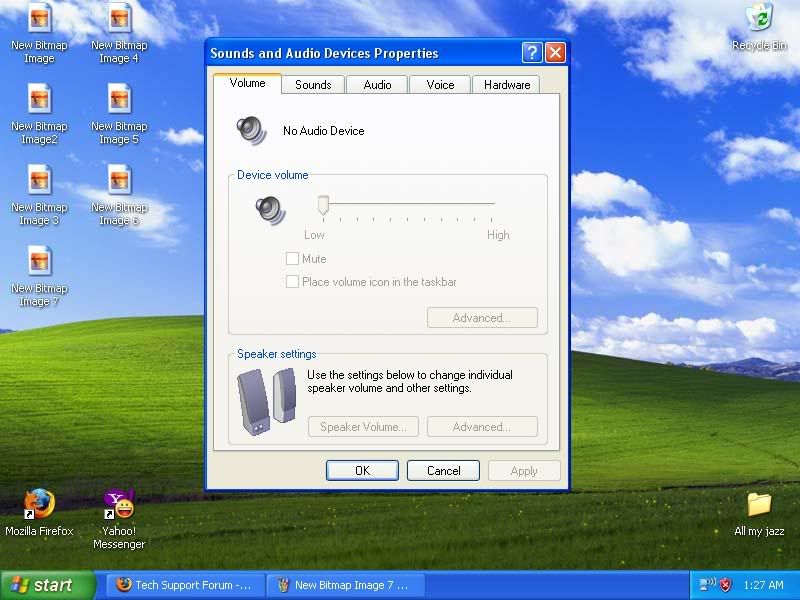Click the device volume slider thumb
Image resolution: width=800 pixels, height=600 pixels.
click(x=323, y=205)
